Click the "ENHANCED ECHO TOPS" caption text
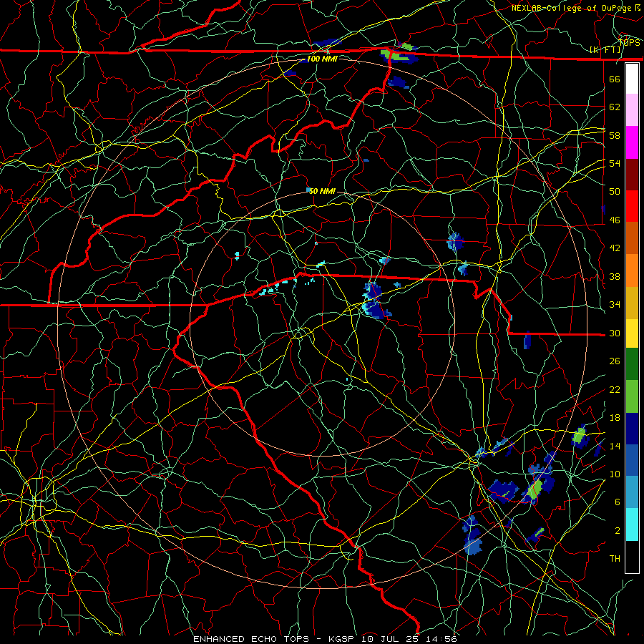The image size is (644, 644). click(251, 639)
